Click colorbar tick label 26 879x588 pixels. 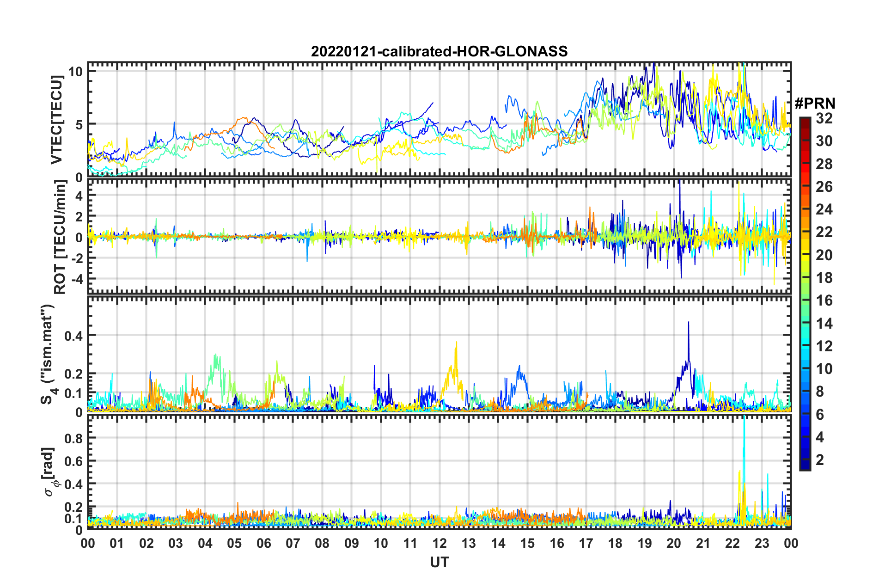824,187
